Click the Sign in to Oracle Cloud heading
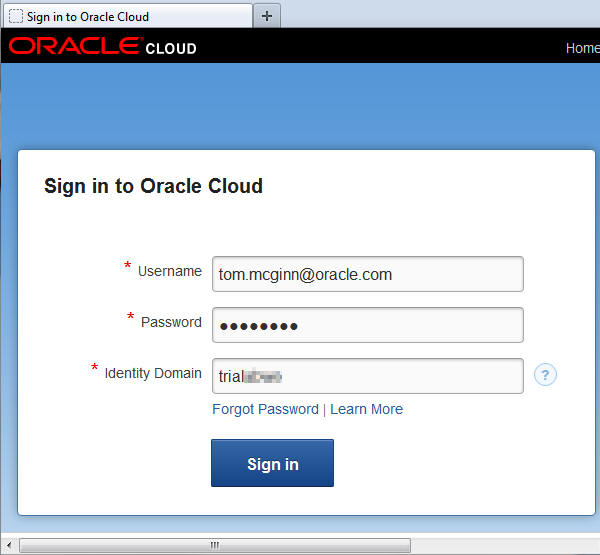 click(x=153, y=186)
